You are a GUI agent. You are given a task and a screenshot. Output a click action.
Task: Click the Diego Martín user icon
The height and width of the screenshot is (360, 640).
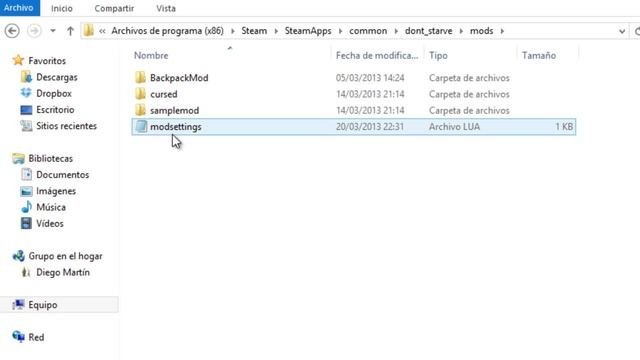[x=26, y=272]
